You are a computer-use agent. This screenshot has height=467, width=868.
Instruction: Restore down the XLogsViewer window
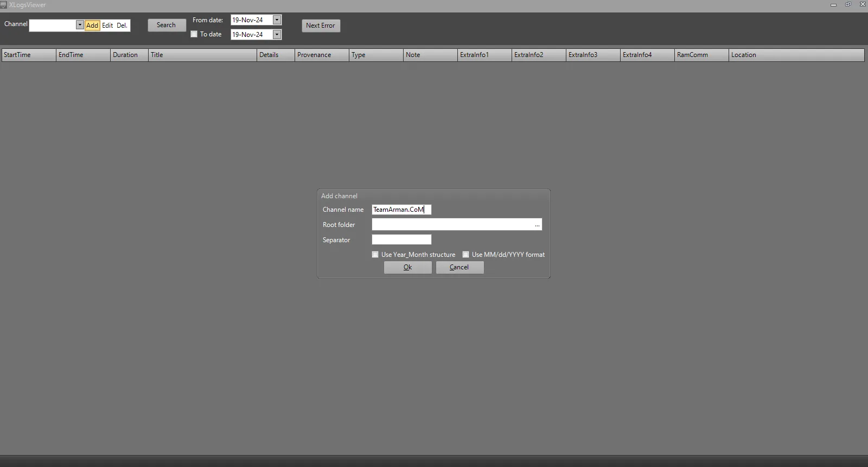848,4
